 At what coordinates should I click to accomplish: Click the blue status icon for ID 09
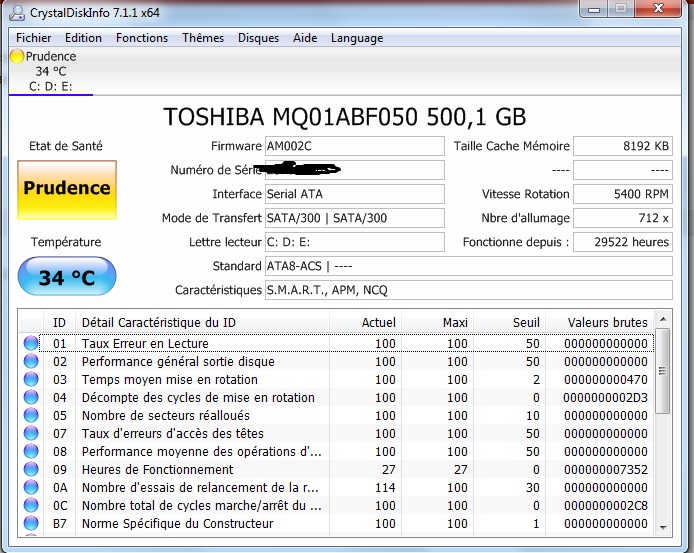(31, 469)
